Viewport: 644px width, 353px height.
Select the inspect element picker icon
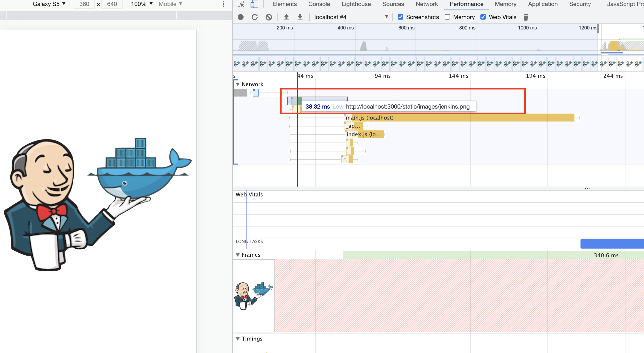241,4
